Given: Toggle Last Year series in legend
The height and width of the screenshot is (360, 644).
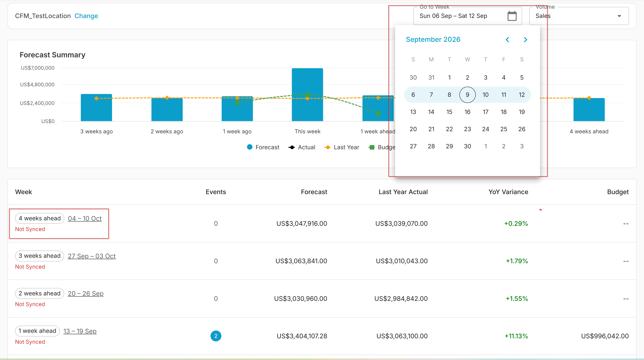Looking at the screenshot, I should (x=341, y=147).
